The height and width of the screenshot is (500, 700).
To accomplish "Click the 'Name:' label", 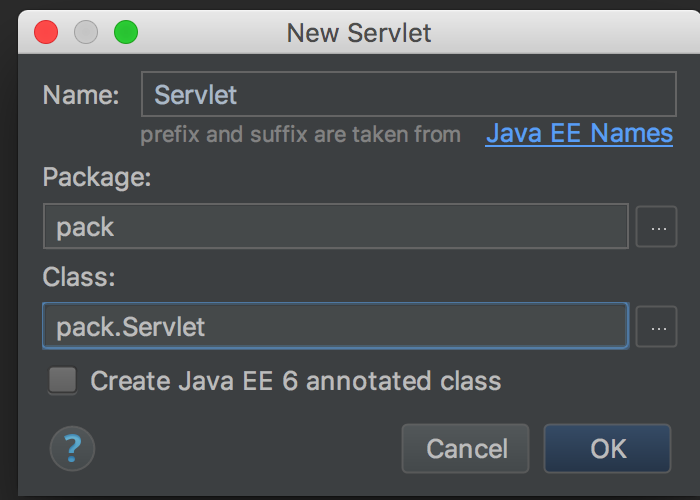I will pyautogui.click(x=81, y=95).
